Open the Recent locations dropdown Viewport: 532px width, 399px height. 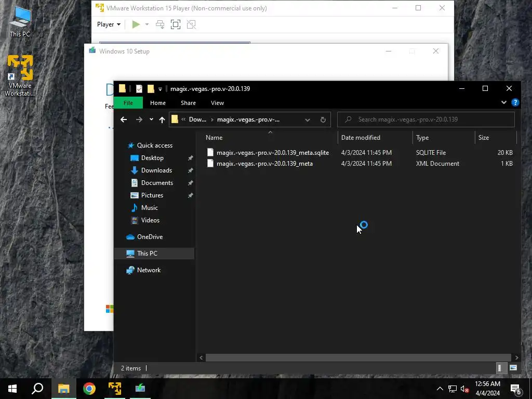pyautogui.click(x=151, y=119)
